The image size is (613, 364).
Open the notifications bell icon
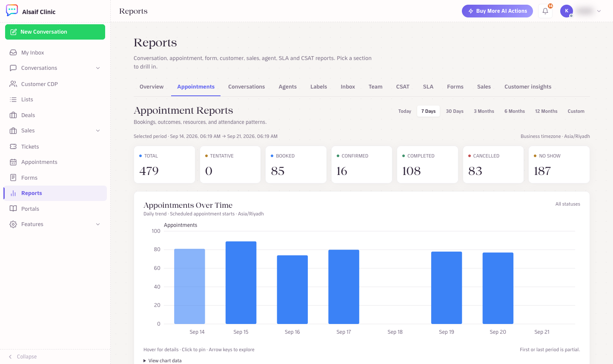(x=545, y=11)
